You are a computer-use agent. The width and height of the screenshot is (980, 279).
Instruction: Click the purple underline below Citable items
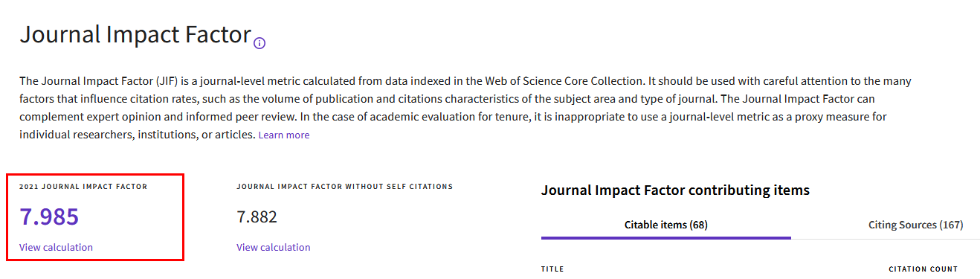point(665,238)
